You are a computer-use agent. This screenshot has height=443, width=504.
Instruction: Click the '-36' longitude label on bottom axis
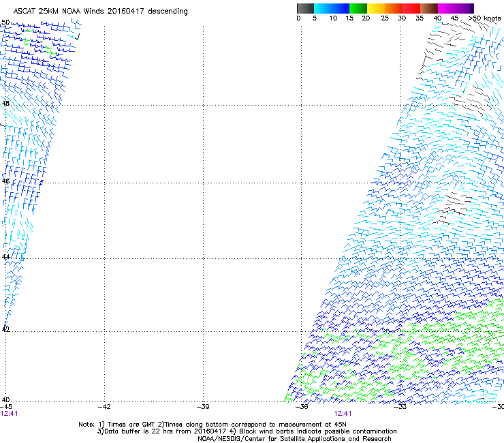(302, 407)
